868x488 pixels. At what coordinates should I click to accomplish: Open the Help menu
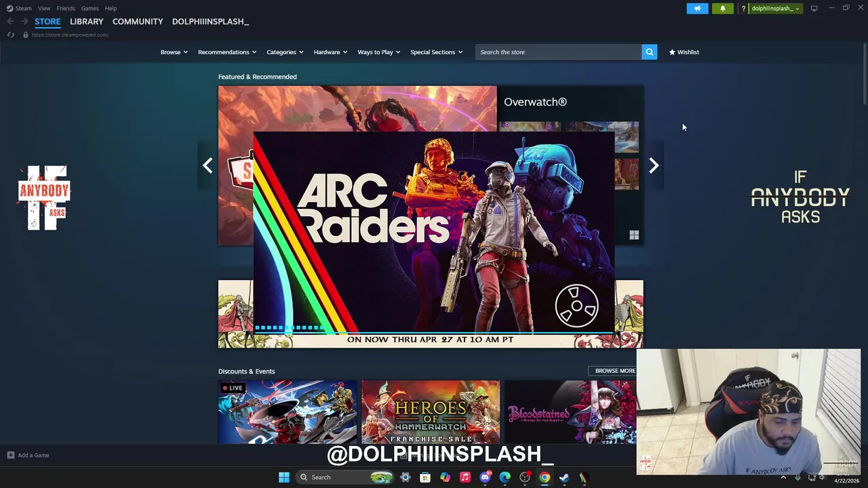pos(111,8)
